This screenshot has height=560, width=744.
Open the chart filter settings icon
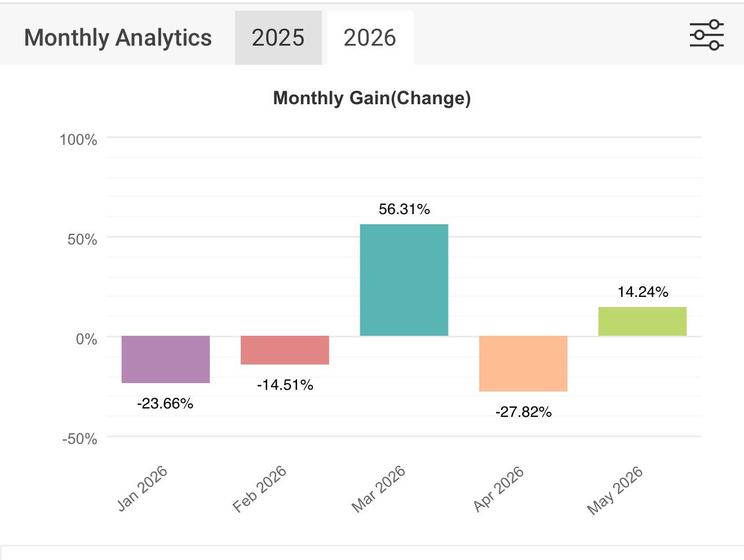pos(707,35)
